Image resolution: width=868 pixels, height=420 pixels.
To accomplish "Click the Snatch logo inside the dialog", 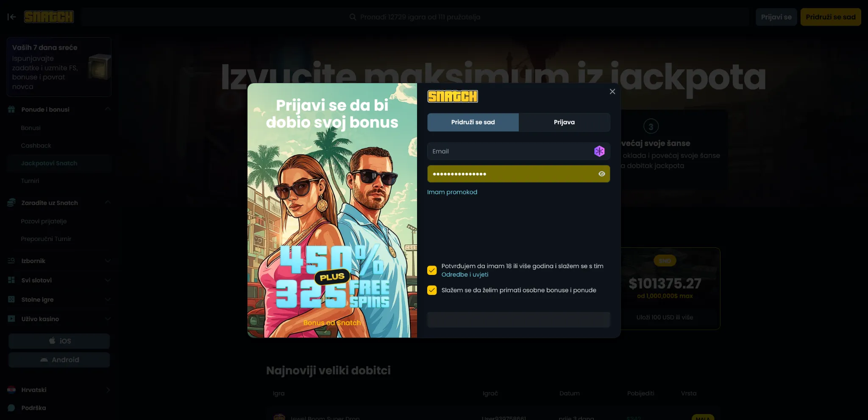I will coord(453,97).
